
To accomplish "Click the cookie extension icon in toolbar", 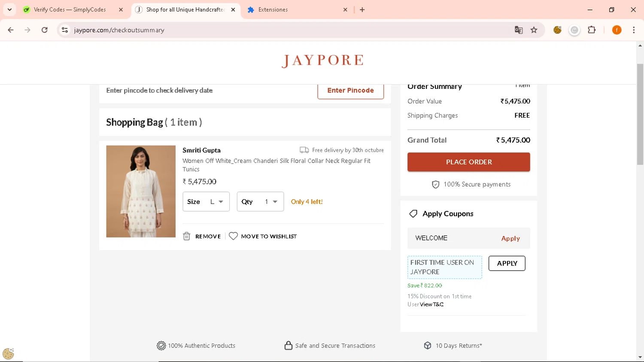I will pos(557,30).
